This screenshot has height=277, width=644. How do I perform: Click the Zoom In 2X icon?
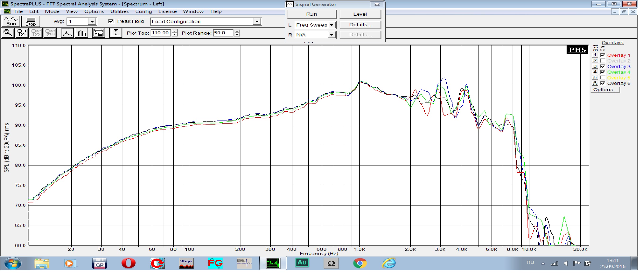(22, 33)
